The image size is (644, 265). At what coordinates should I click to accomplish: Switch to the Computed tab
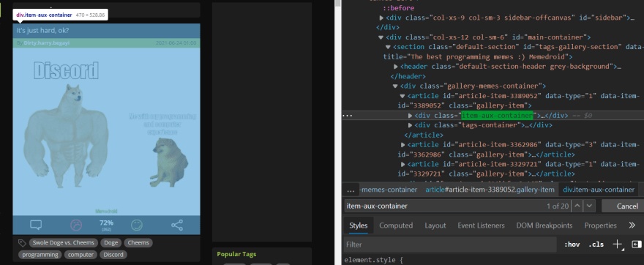[396, 225]
